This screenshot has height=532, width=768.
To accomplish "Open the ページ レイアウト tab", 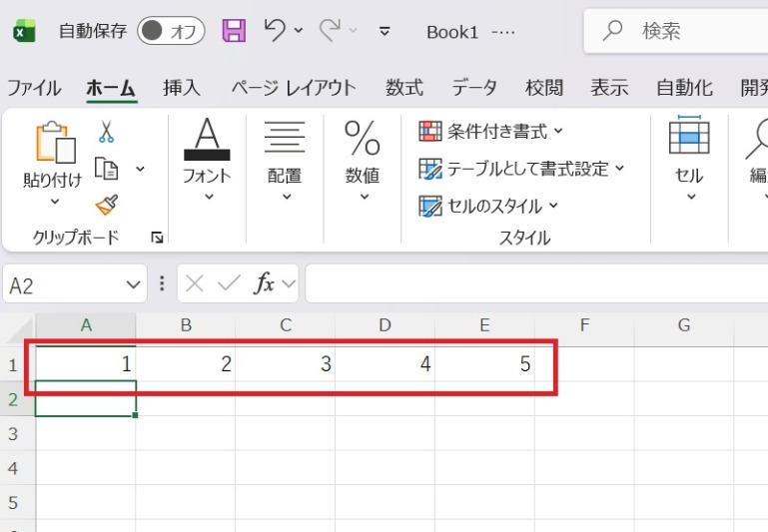I will click(294, 88).
